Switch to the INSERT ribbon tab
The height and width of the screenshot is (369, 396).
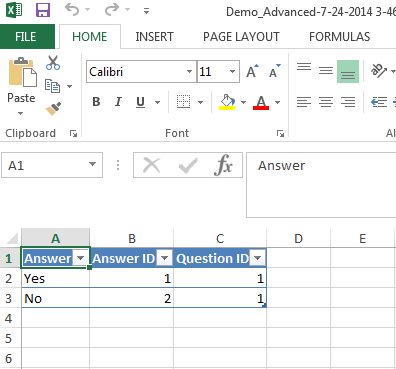pos(154,37)
